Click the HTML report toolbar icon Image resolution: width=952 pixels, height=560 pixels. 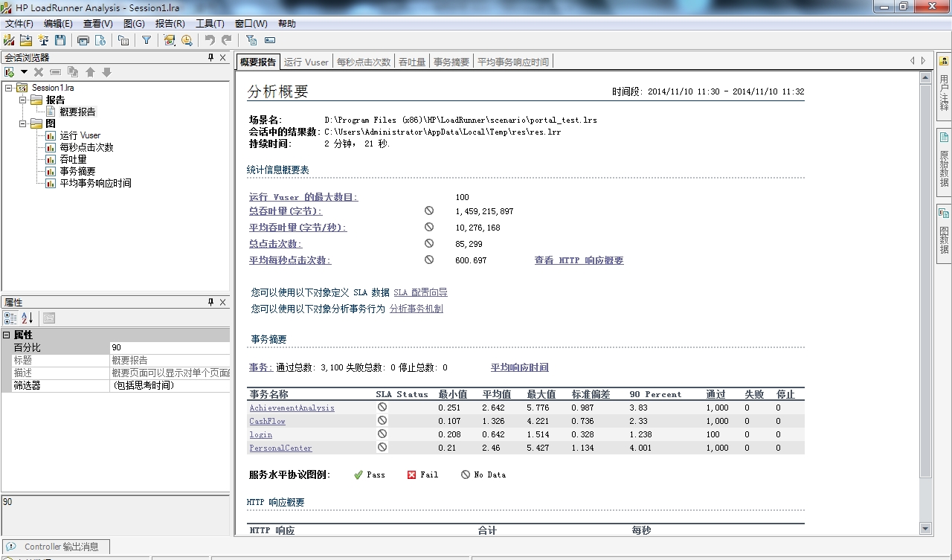coord(100,40)
